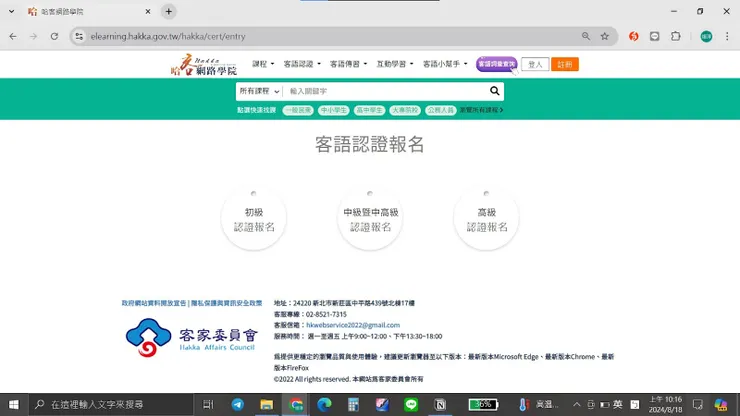Open the Windows Start menu
Viewport: 740px width, 416px height.
14,405
